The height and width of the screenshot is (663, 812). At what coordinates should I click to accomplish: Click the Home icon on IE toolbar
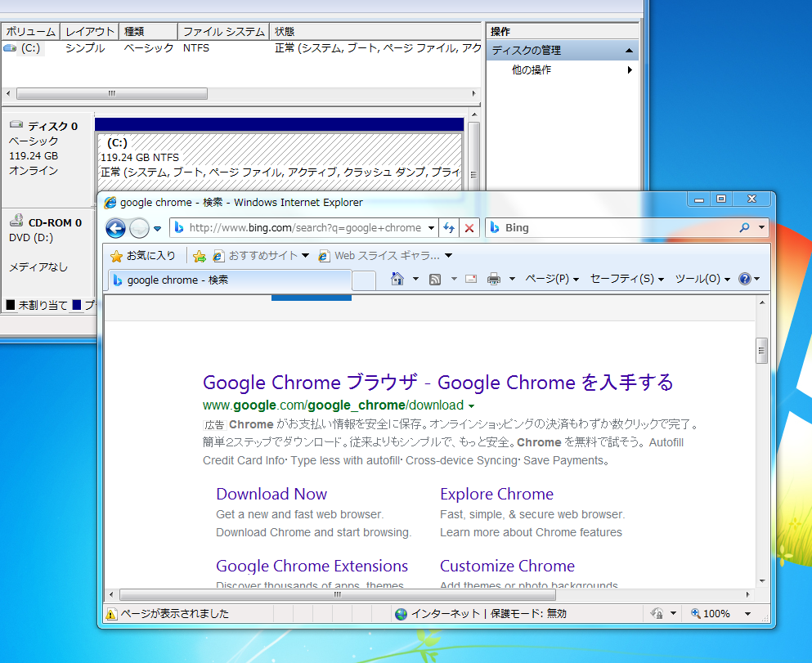point(397,278)
